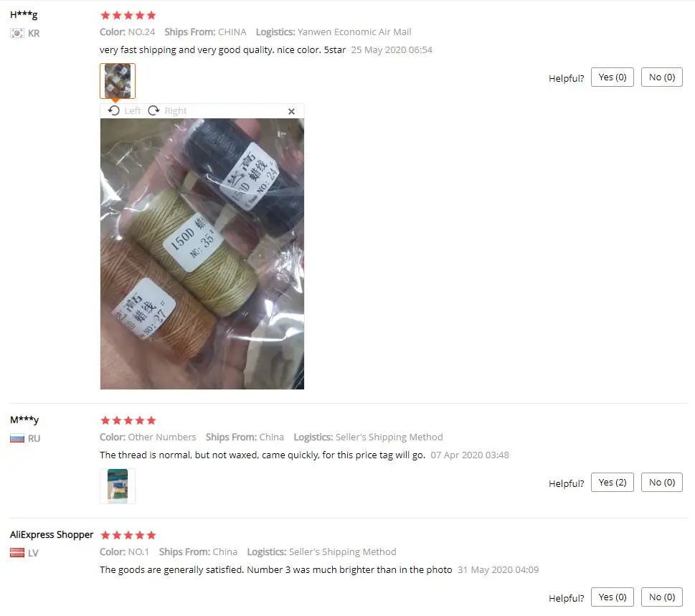Vote Yes on the Latvia shopper's review
The height and width of the screenshot is (616, 695).
click(x=612, y=597)
